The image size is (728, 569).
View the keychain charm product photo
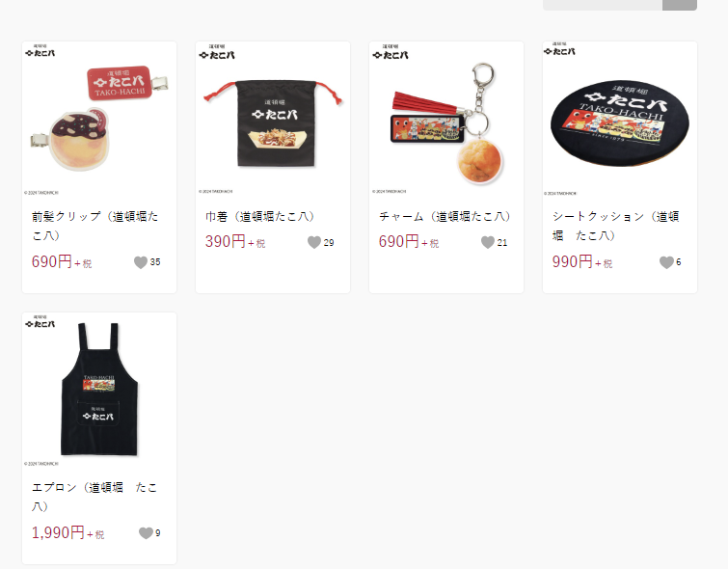pos(446,119)
